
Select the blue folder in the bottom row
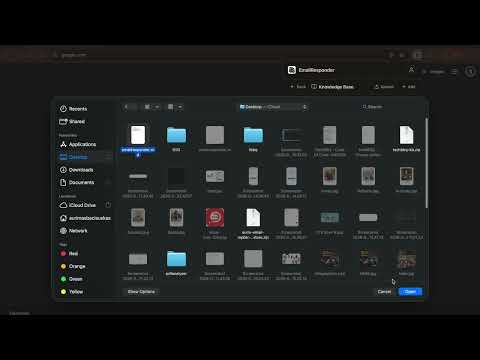pos(176,259)
